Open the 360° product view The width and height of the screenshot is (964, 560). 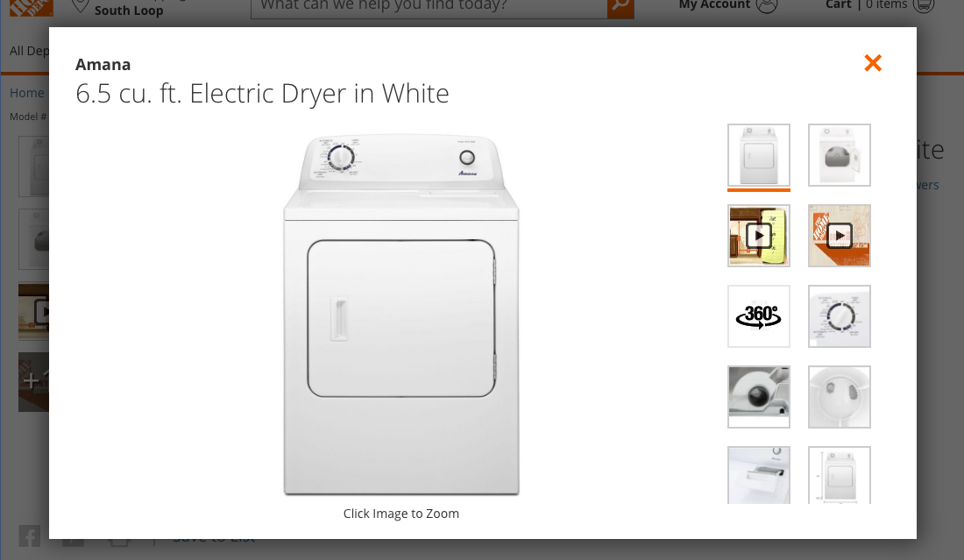758,315
